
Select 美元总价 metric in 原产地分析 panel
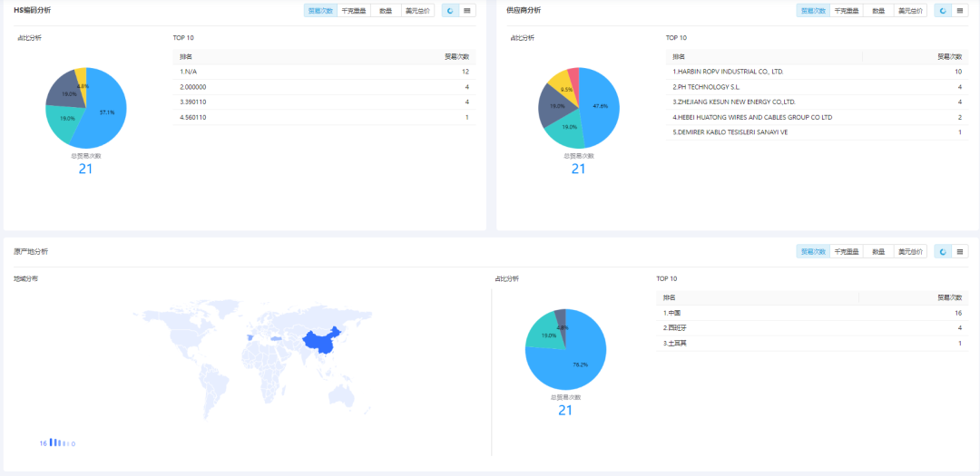click(x=910, y=251)
